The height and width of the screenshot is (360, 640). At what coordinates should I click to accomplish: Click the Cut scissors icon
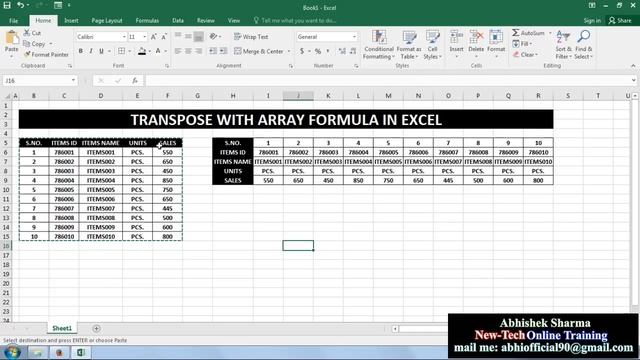point(27,33)
